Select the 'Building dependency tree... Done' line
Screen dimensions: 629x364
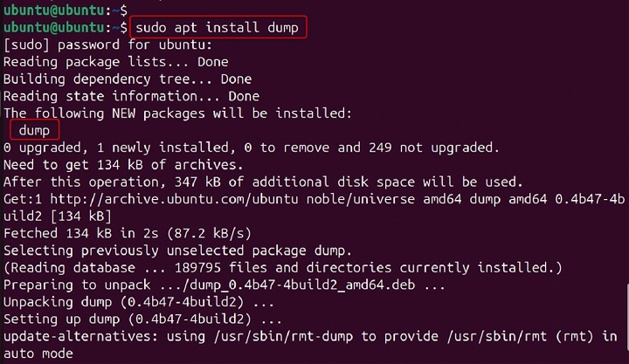click(x=128, y=79)
